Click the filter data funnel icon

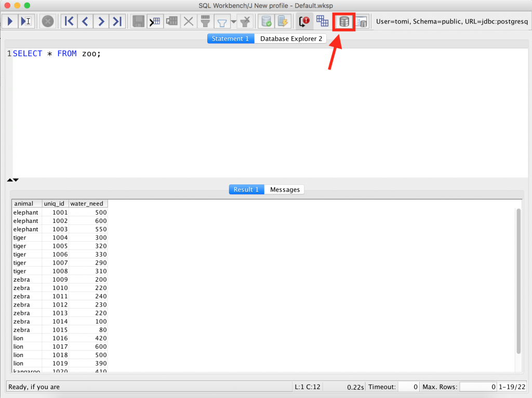[222, 21]
